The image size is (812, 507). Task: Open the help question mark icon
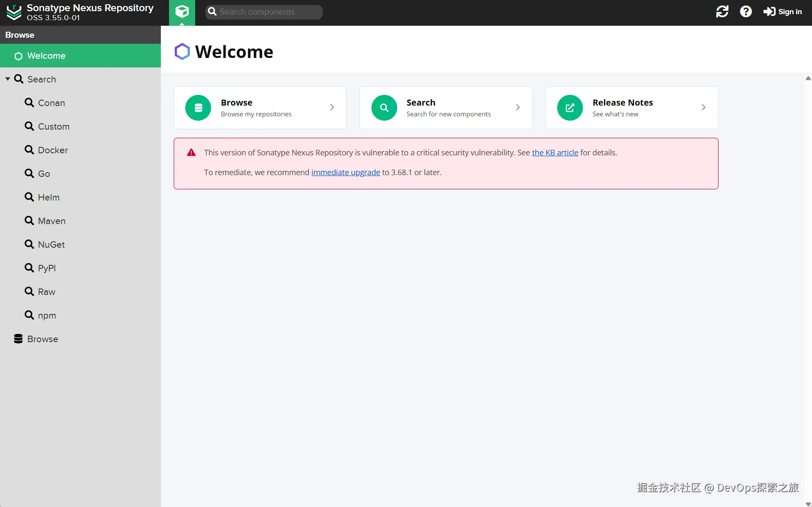coord(746,12)
